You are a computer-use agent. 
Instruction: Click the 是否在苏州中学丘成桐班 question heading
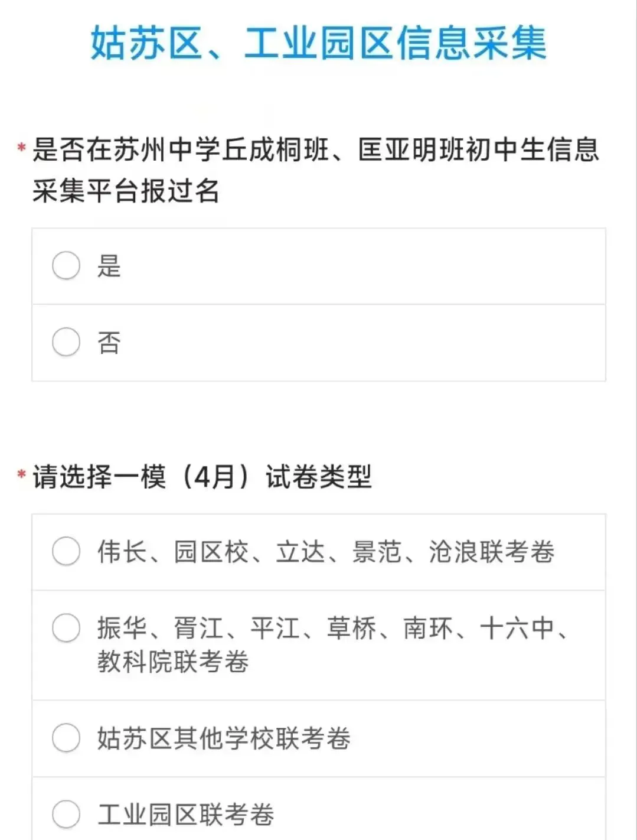(x=316, y=149)
